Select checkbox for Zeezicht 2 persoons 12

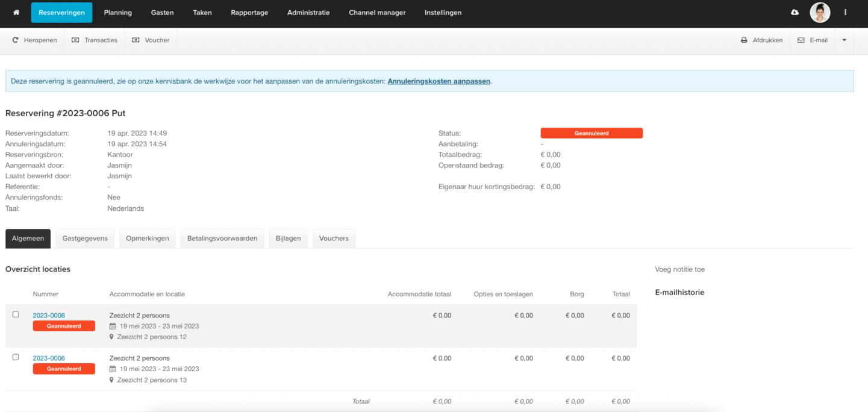(16, 314)
